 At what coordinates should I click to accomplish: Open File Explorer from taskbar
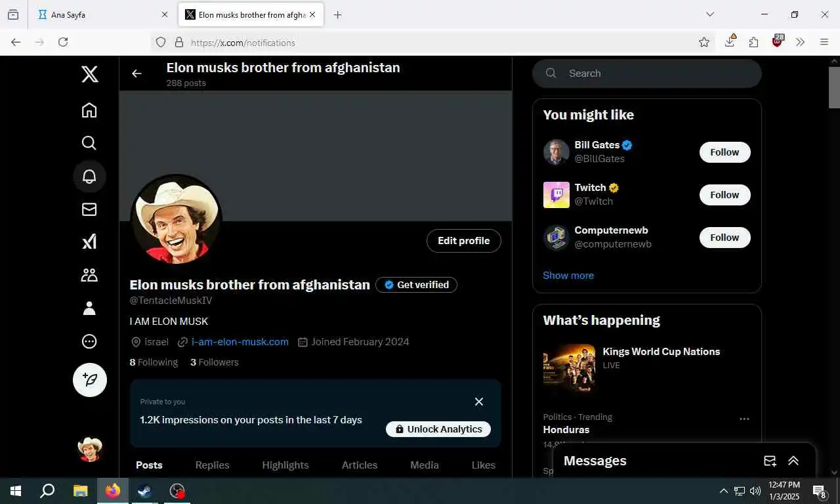click(x=80, y=491)
